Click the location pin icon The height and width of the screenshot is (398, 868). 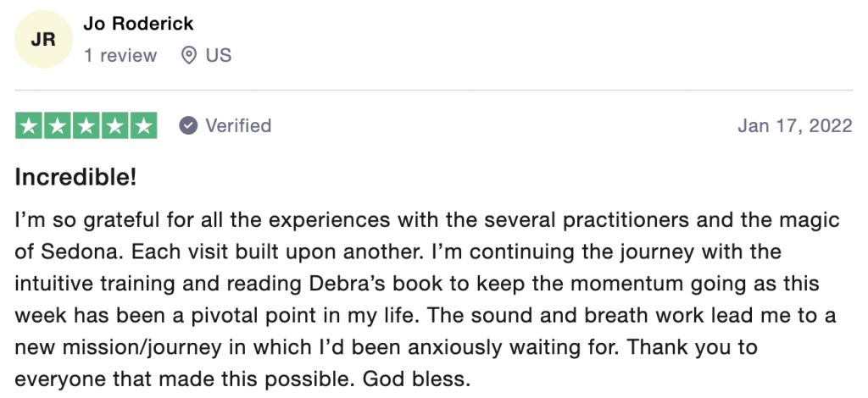coord(190,56)
